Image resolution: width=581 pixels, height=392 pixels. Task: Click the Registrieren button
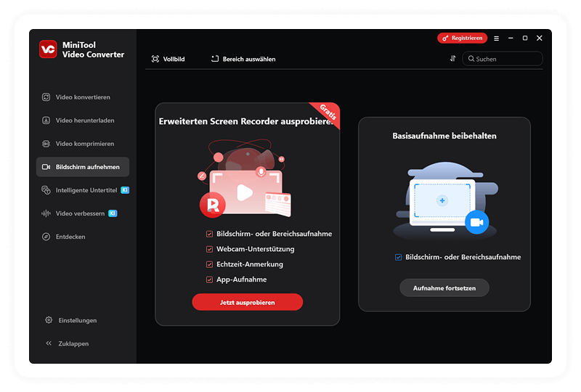(x=463, y=38)
